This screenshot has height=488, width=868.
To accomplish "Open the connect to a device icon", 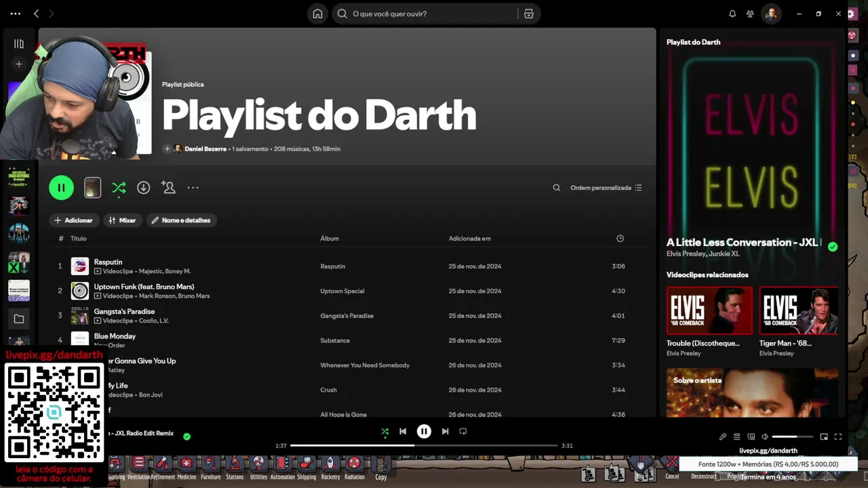I will click(751, 436).
